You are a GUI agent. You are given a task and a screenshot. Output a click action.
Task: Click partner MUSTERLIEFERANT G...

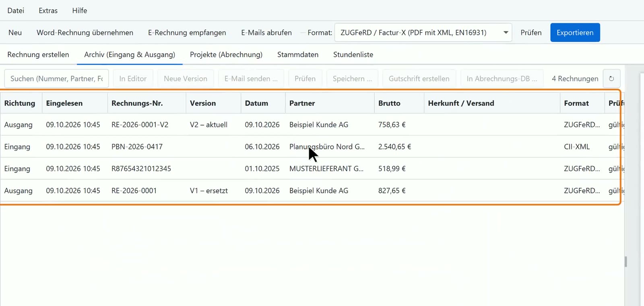[x=326, y=169]
